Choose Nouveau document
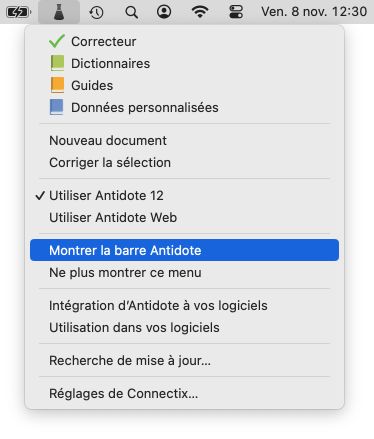The image size is (374, 439). (x=184, y=141)
